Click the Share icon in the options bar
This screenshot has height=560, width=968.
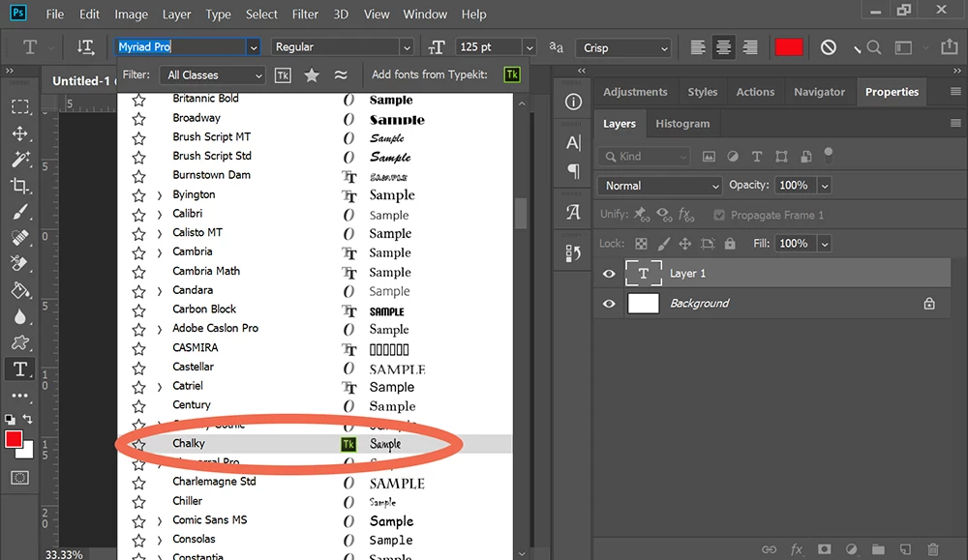point(950,46)
